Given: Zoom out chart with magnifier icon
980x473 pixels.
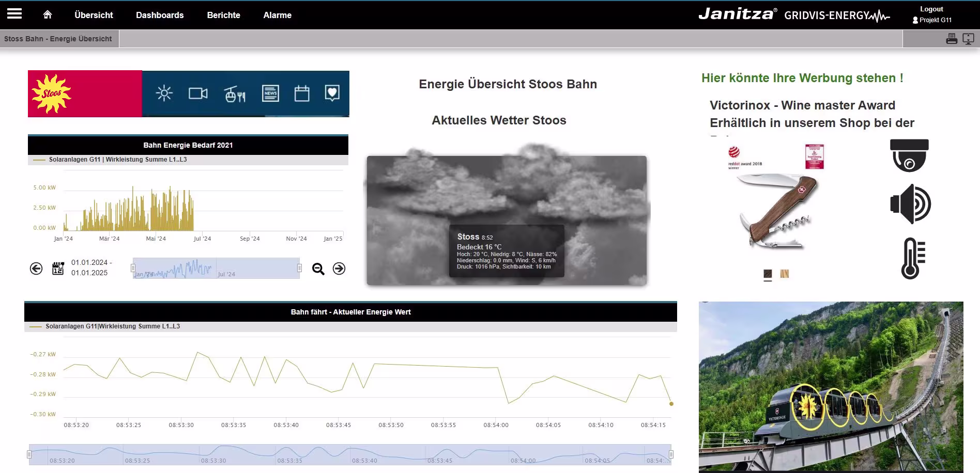Looking at the screenshot, I should click(x=318, y=269).
